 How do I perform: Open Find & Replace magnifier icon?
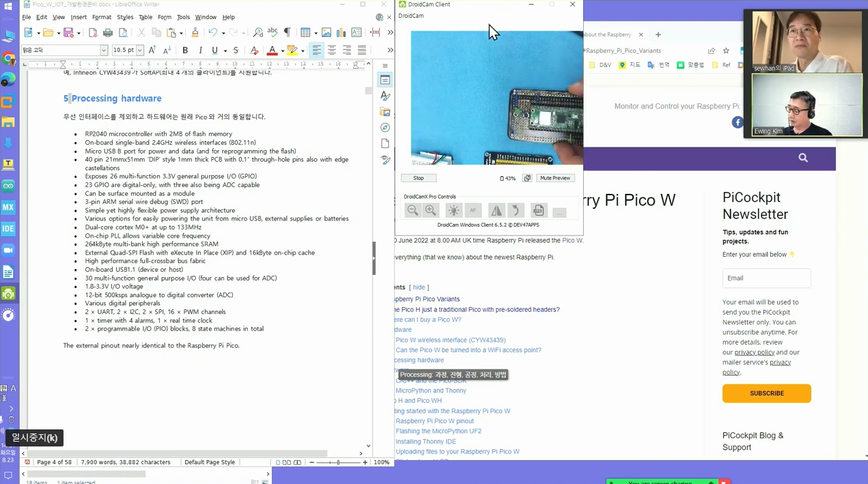257,32
